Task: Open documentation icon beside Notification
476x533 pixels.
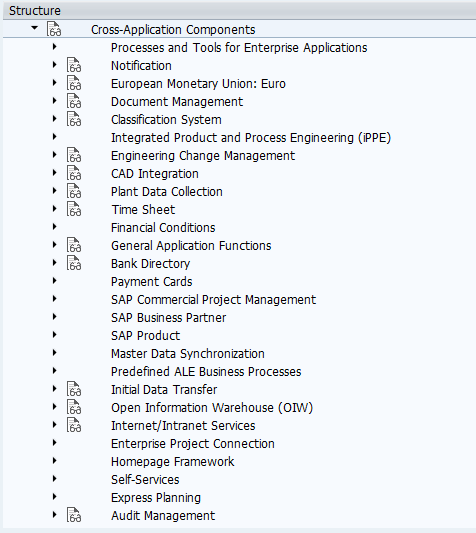Action: point(74,65)
